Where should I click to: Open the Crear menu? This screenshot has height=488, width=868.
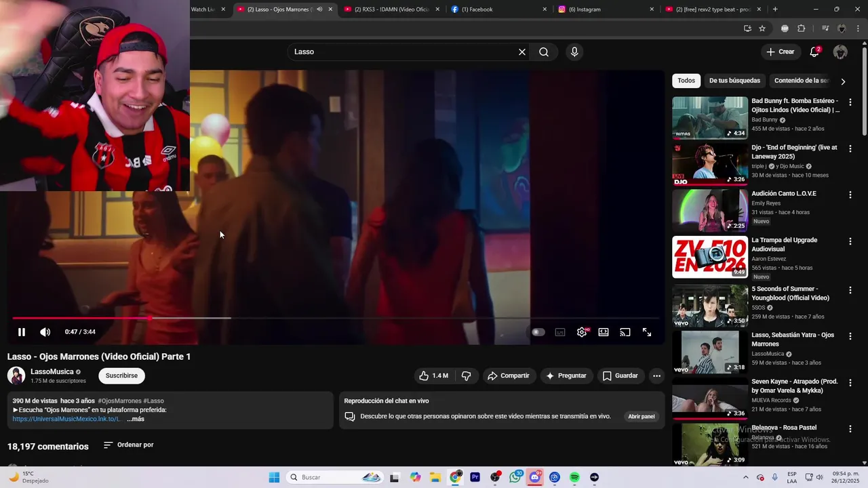pos(780,52)
